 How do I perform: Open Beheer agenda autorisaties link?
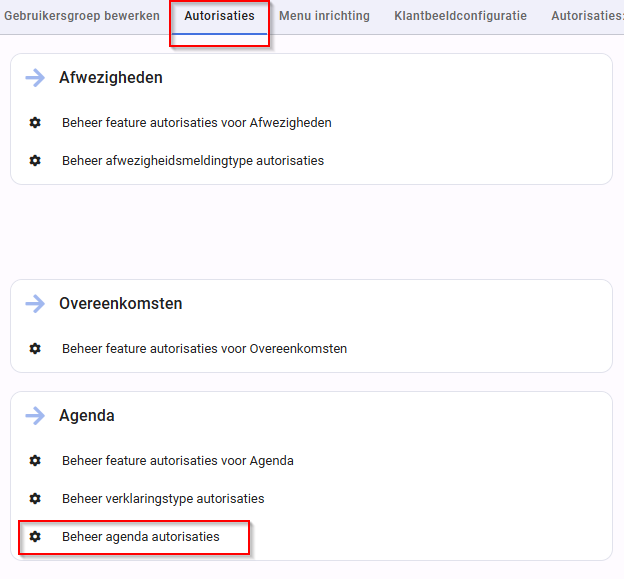click(x=141, y=537)
